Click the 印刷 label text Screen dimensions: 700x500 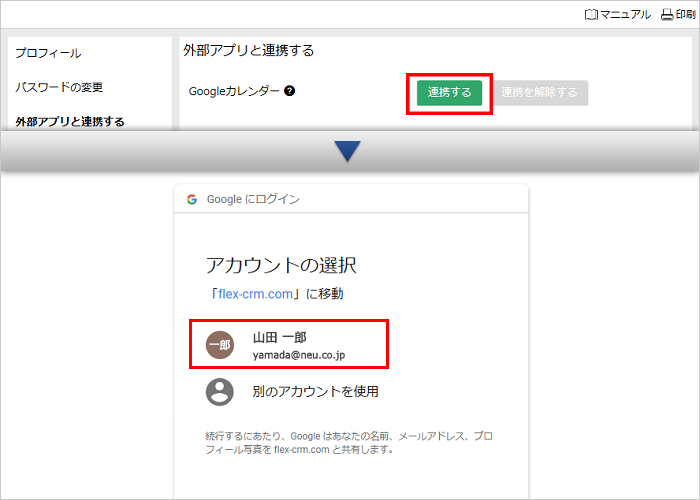[x=685, y=15]
